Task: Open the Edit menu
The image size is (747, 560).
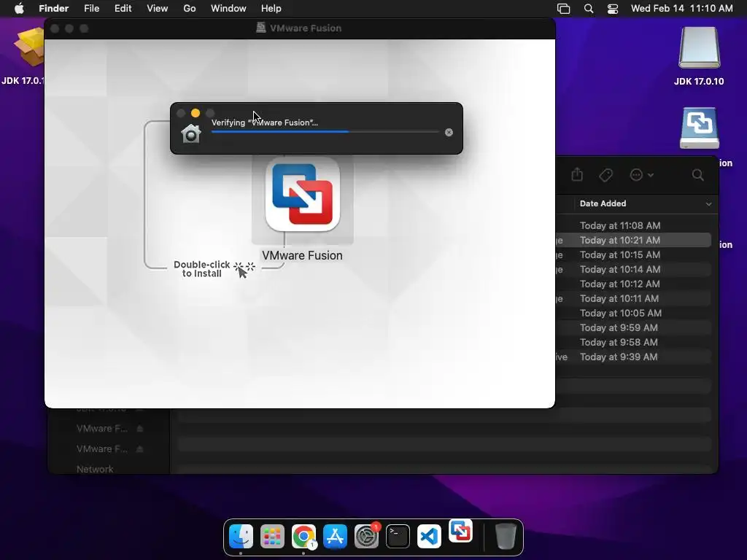Action: [123, 9]
